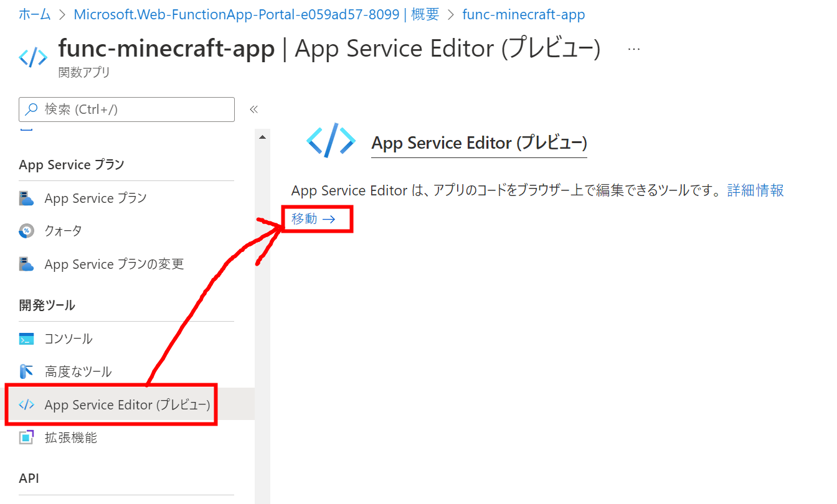Select App Service Editor (プレビュー) sidebar item

tap(127, 404)
